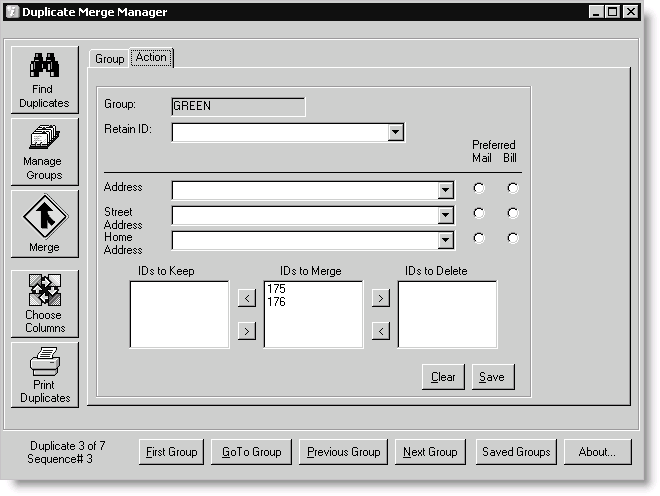Maximize the Duplicate Merge Manager window
This screenshot has height=496, width=660.
point(612,11)
